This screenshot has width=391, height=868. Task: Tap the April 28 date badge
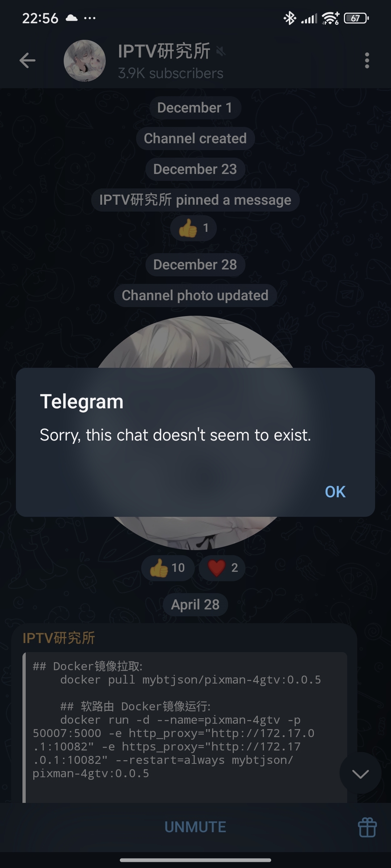(195, 604)
